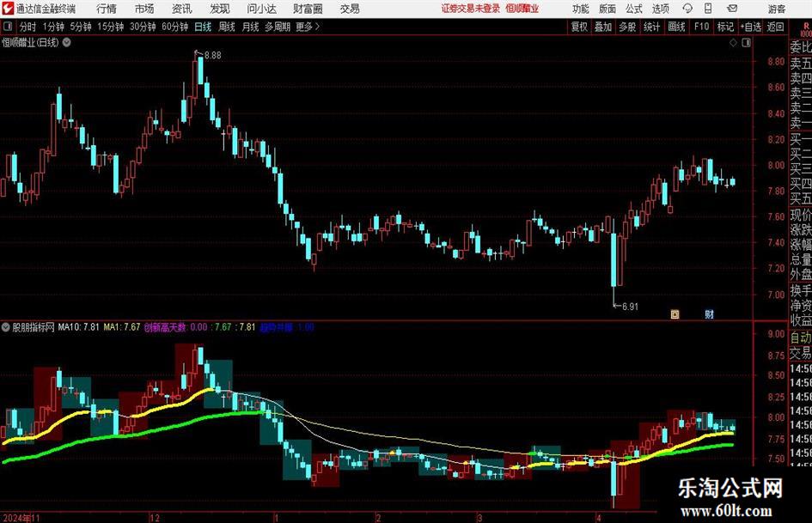Open the 交易 menu
The width and height of the screenshot is (812, 523).
(350, 9)
